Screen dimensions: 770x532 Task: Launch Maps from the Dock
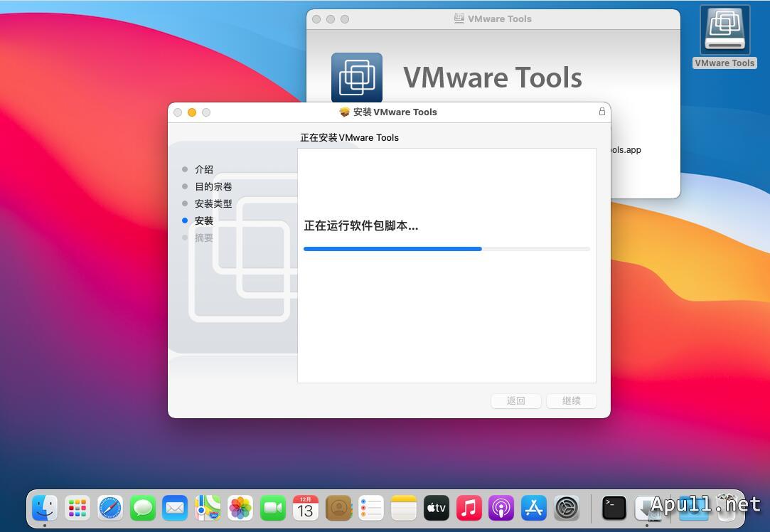(208, 507)
